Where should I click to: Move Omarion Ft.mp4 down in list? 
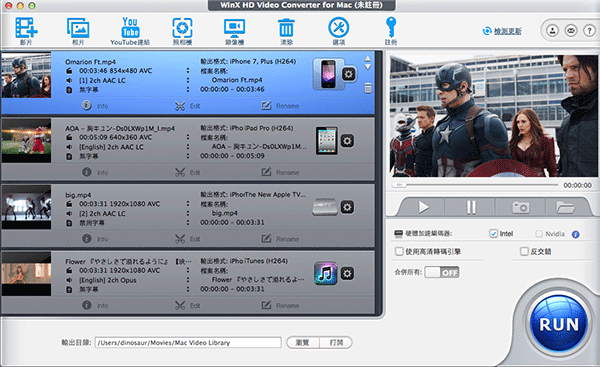(x=367, y=67)
